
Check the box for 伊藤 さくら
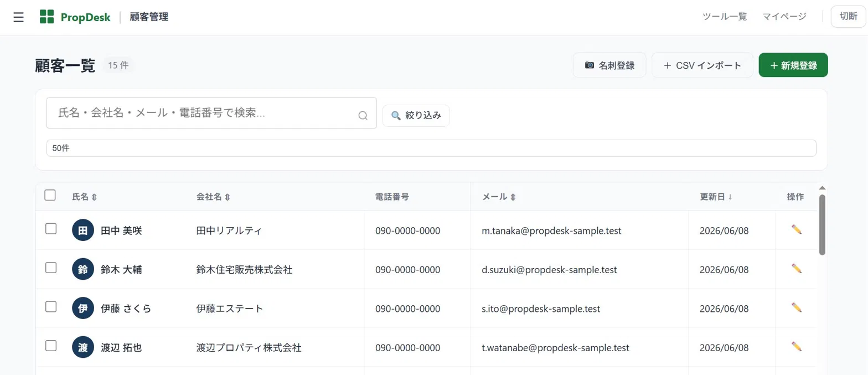pyautogui.click(x=51, y=306)
